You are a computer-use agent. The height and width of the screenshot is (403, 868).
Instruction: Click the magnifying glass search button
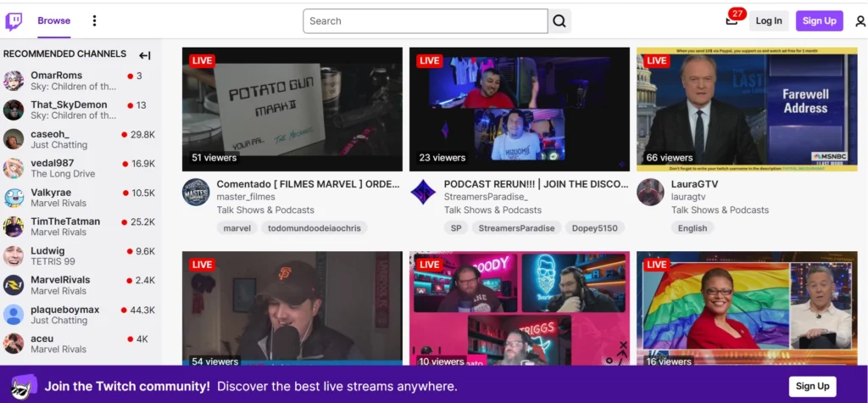[559, 21]
